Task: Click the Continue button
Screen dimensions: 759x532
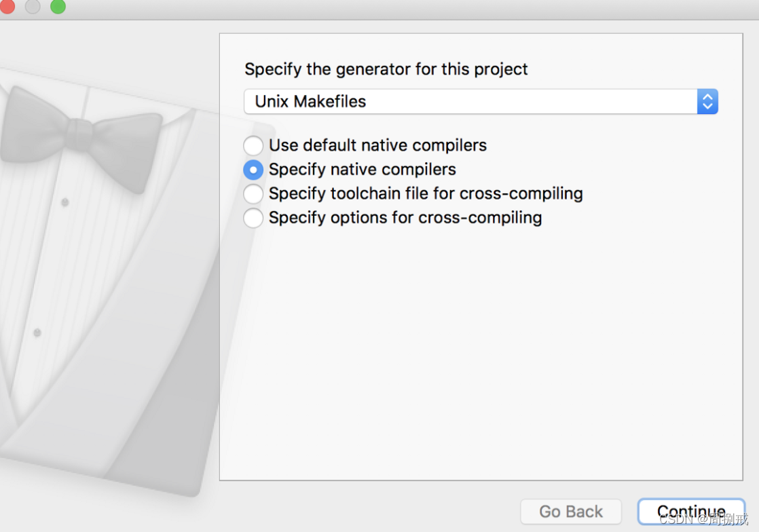Action: click(691, 511)
